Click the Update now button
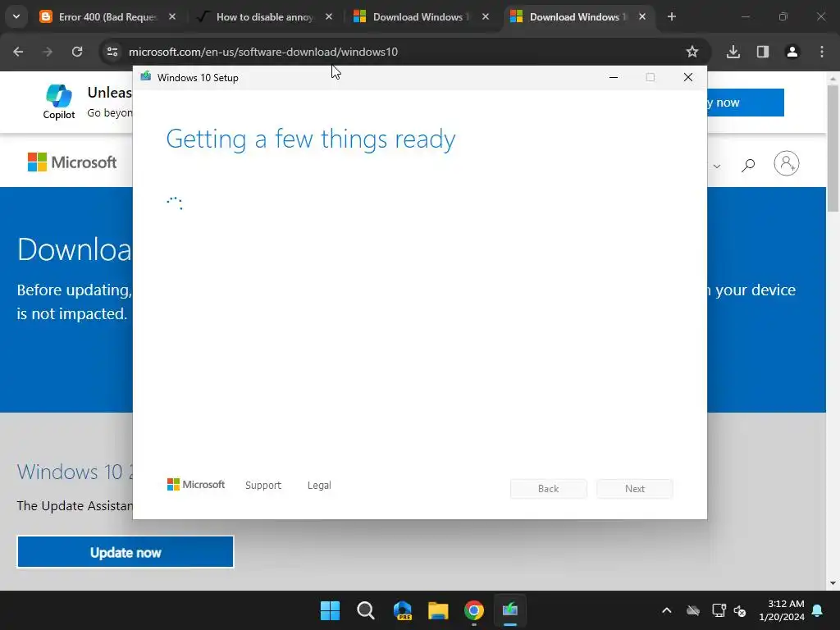The image size is (840, 630). [126, 552]
